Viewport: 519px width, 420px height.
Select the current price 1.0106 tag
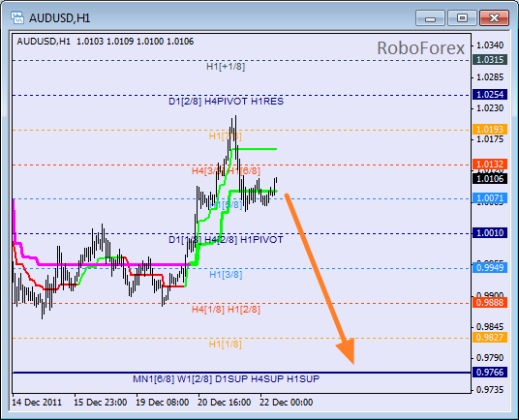pyautogui.click(x=490, y=179)
